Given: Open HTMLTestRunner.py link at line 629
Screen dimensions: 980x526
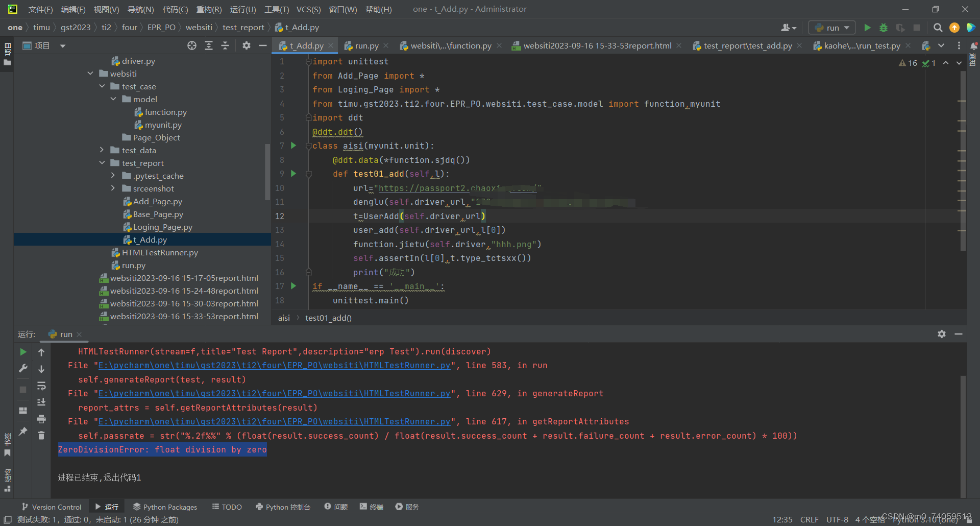Looking at the screenshot, I should coord(274,394).
